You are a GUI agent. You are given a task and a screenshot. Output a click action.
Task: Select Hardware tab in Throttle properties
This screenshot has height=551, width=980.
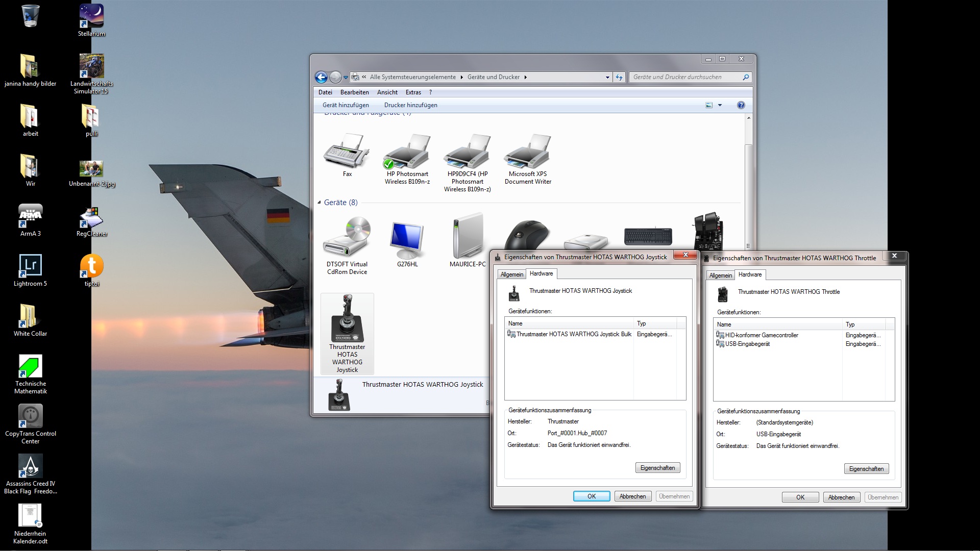point(750,274)
